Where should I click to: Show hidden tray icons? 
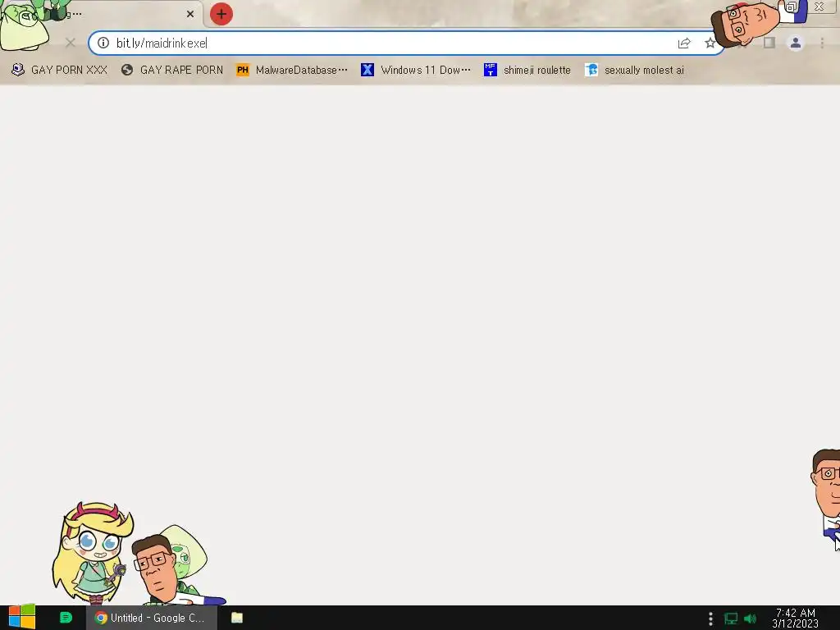coord(710,619)
